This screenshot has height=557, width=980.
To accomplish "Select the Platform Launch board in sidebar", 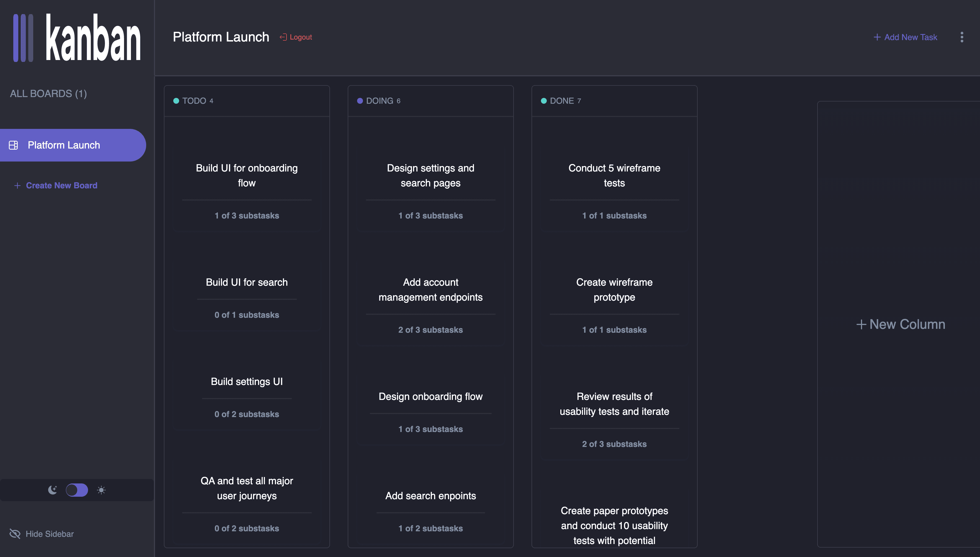I will click(64, 145).
